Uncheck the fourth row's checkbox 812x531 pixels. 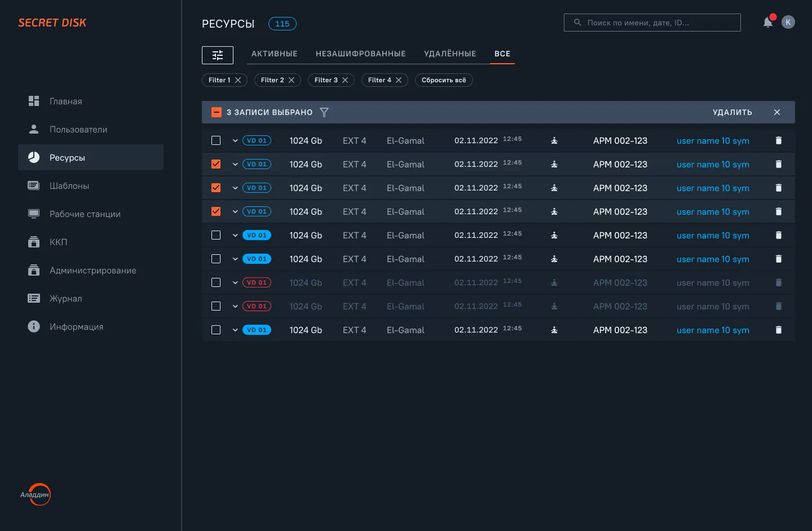[x=216, y=211]
